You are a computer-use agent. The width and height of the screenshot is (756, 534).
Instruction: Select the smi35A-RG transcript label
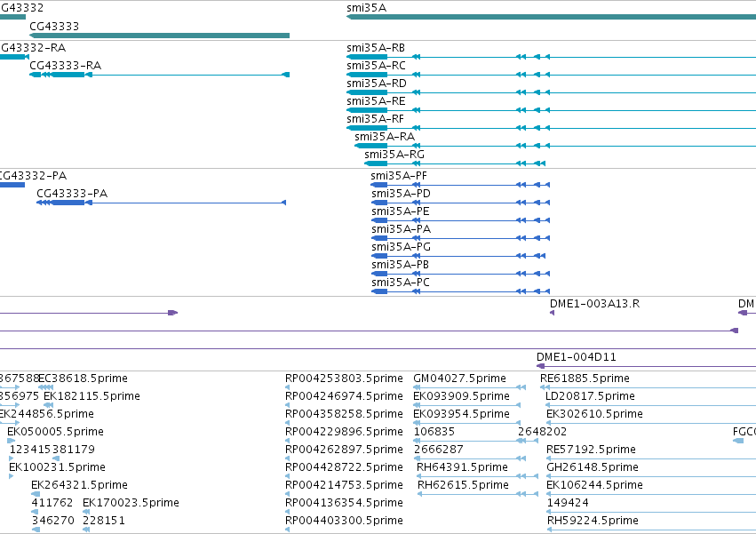(394, 155)
